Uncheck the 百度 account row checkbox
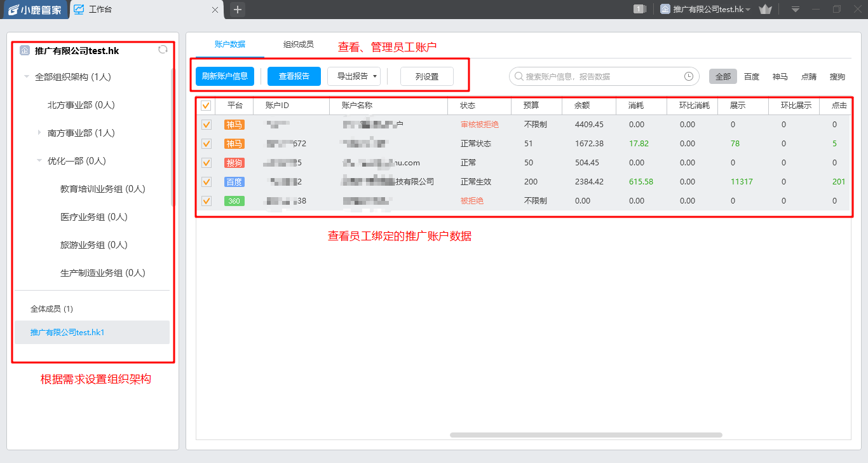868x463 pixels. point(207,182)
